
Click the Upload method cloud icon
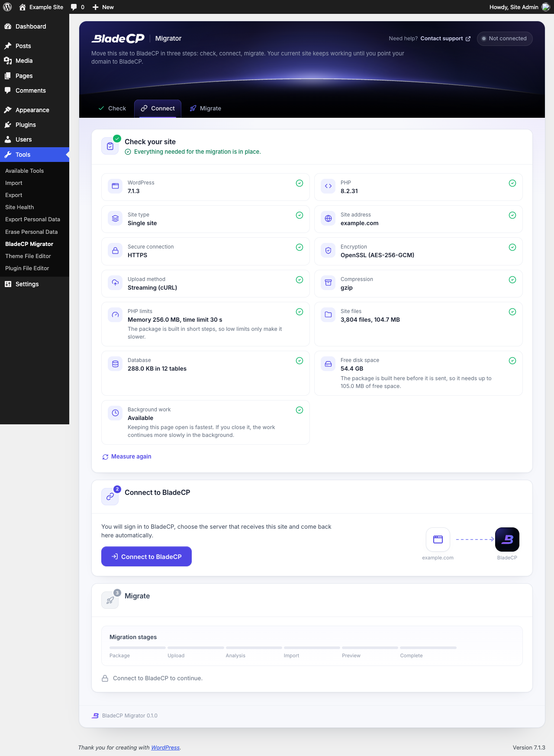pos(115,283)
